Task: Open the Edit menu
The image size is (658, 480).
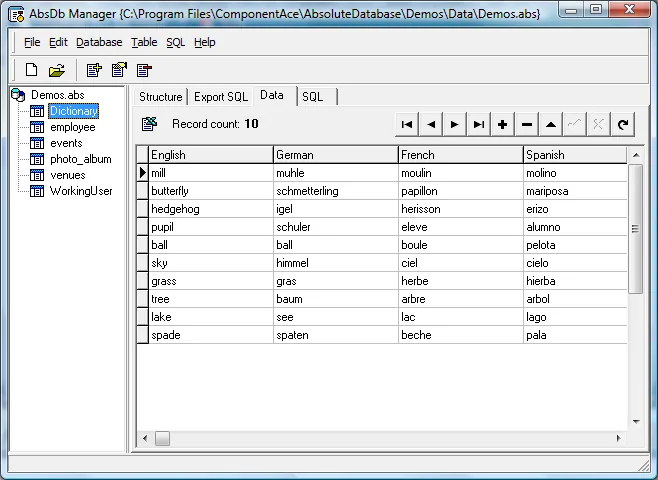Action: click(x=58, y=42)
